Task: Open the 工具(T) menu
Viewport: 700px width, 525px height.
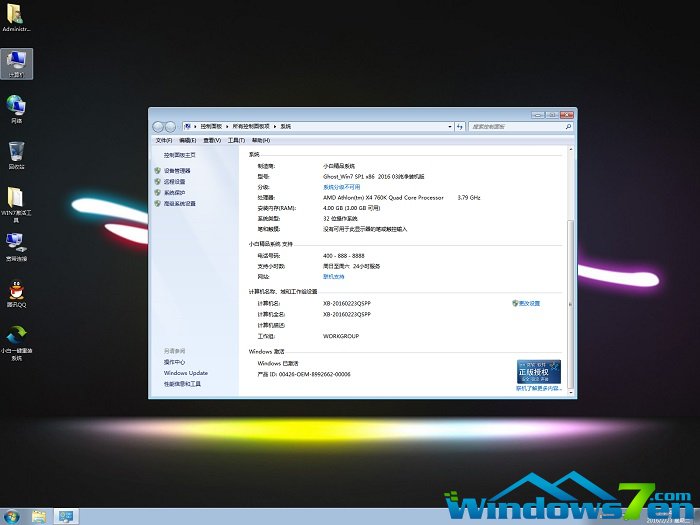Action: point(236,141)
